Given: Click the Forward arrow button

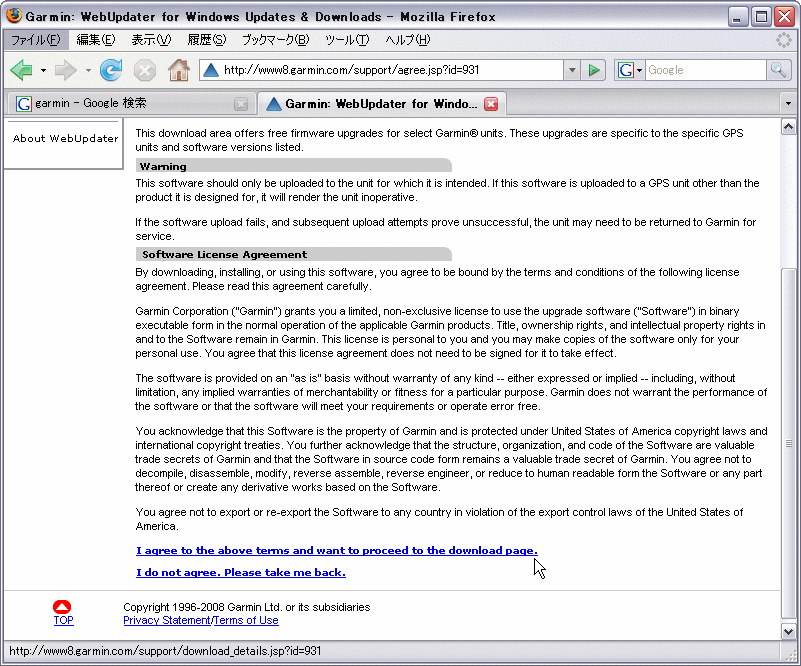Looking at the screenshot, I should (65, 70).
